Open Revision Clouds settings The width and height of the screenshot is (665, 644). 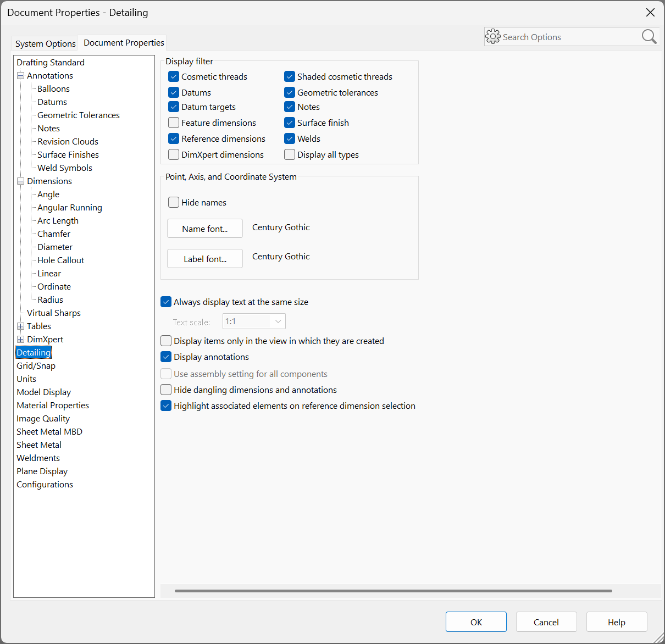coord(68,142)
